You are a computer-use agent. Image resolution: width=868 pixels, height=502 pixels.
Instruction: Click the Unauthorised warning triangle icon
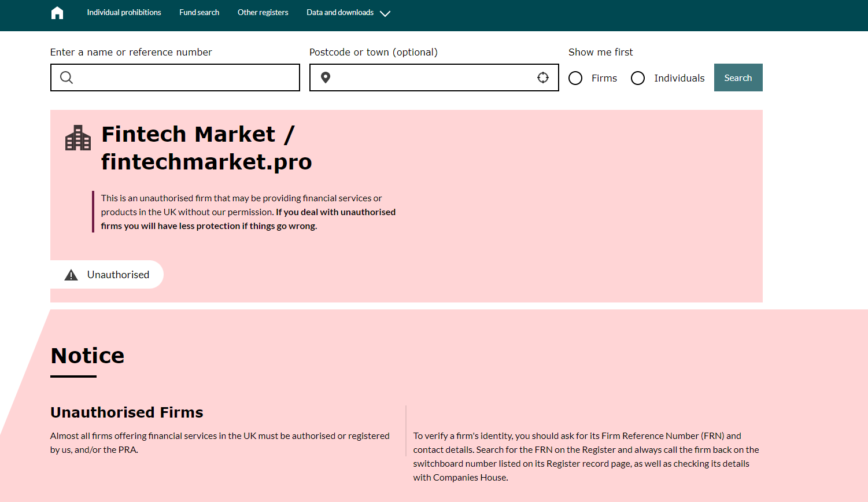71,275
